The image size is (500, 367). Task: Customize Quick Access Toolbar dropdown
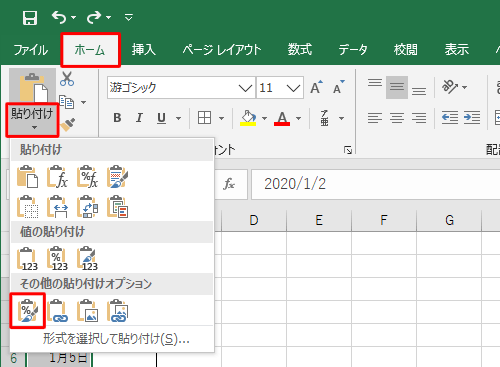click(x=129, y=17)
